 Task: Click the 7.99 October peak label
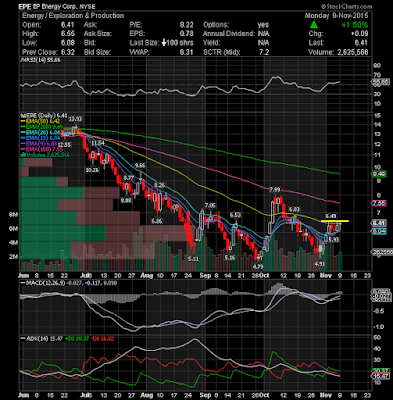pyautogui.click(x=275, y=189)
